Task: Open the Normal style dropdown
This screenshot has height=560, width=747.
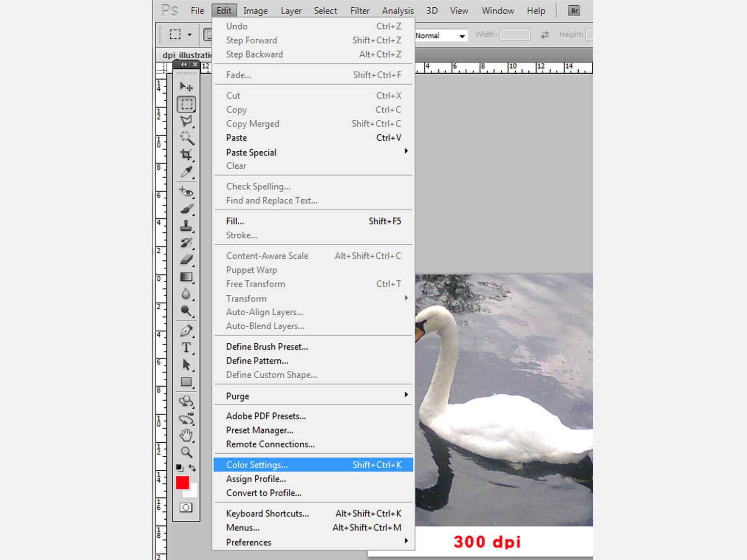Action: pyautogui.click(x=441, y=35)
